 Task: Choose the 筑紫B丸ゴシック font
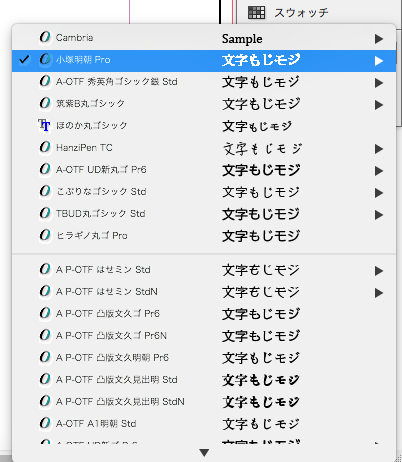[x=204, y=104]
